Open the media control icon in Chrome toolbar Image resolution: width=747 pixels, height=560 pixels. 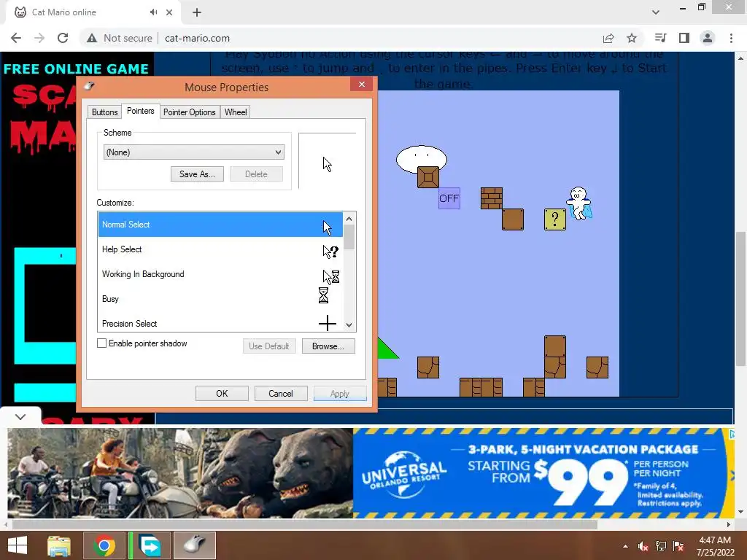pyautogui.click(x=660, y=38)
